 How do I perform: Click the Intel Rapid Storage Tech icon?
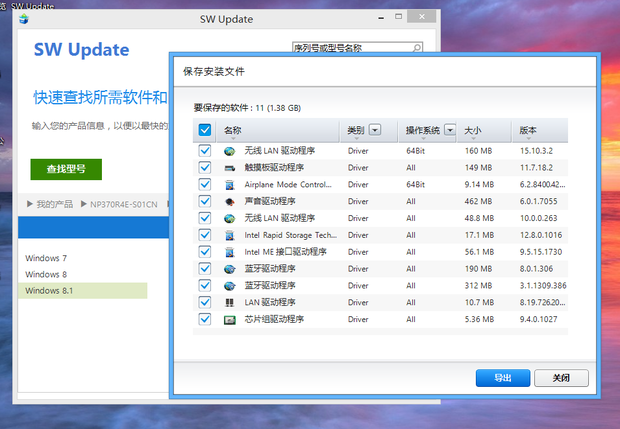coord(229,235)
